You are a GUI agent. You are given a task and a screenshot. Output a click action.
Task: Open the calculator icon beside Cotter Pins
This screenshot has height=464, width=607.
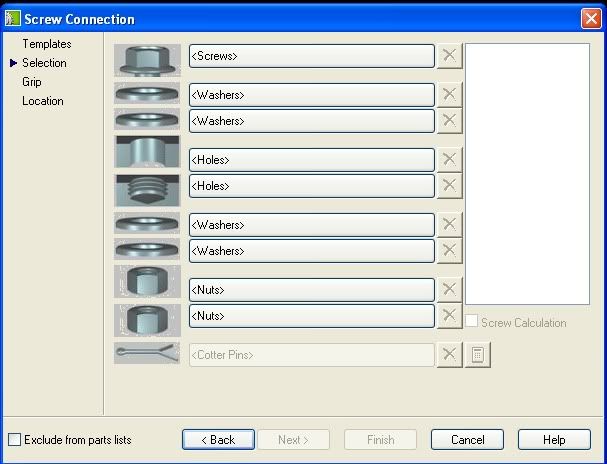click(x=477, y=354)
